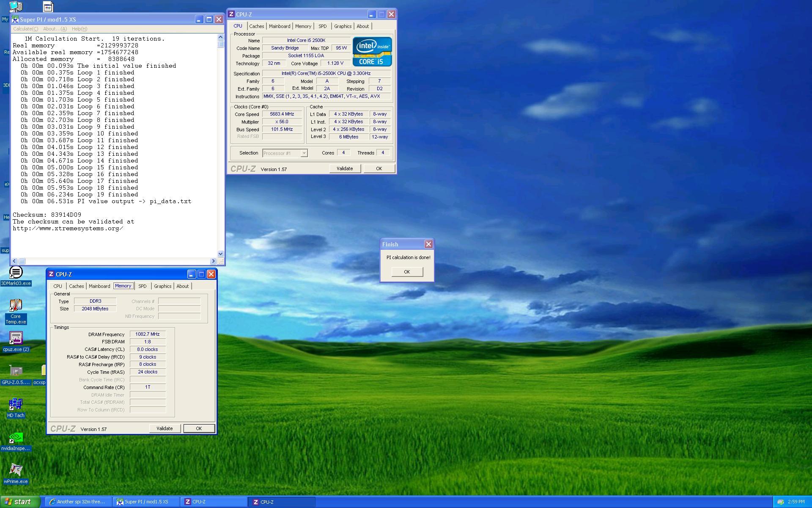
Task: Click the CAS# Latency 8.0 clocks field
Action: point(148,350)
